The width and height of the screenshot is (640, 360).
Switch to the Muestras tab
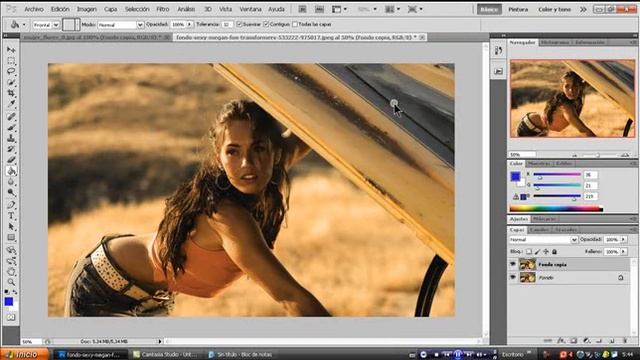click(x=539, y=164)
